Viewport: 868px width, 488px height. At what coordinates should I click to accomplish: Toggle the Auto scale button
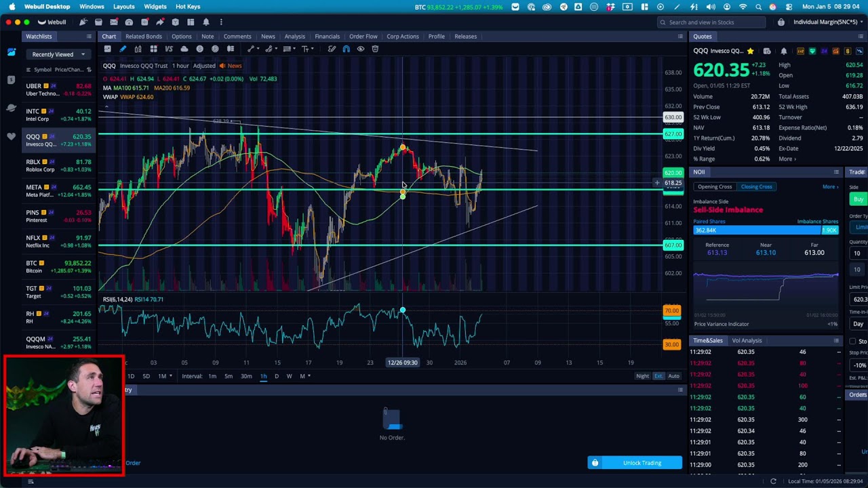(673, 376)
